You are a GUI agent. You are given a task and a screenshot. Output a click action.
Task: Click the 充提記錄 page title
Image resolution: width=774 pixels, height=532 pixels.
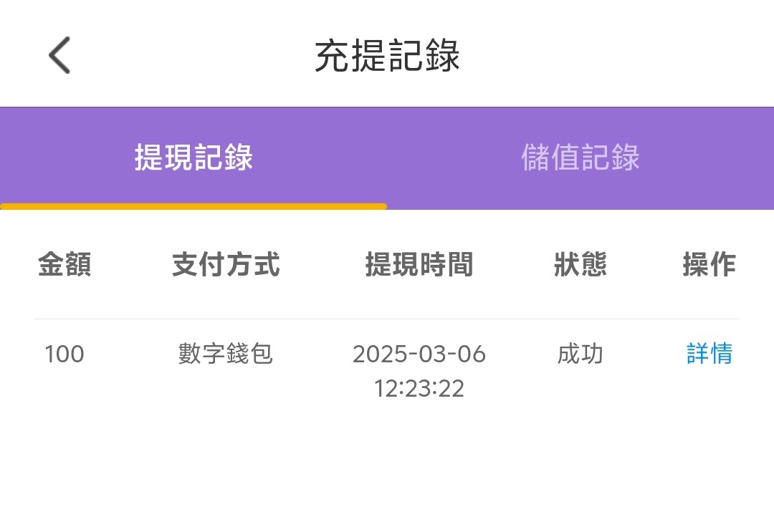tap(387, 56)
